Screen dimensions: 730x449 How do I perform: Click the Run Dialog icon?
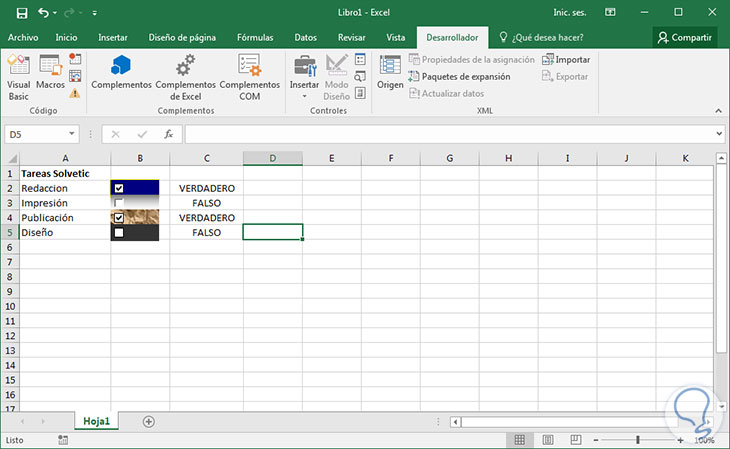click(360, 93)
